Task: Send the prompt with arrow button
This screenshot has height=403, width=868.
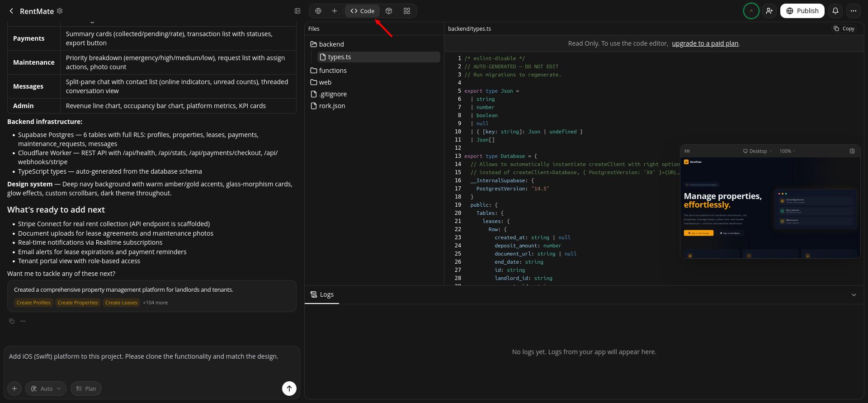Action: click(x=289, y=388)
